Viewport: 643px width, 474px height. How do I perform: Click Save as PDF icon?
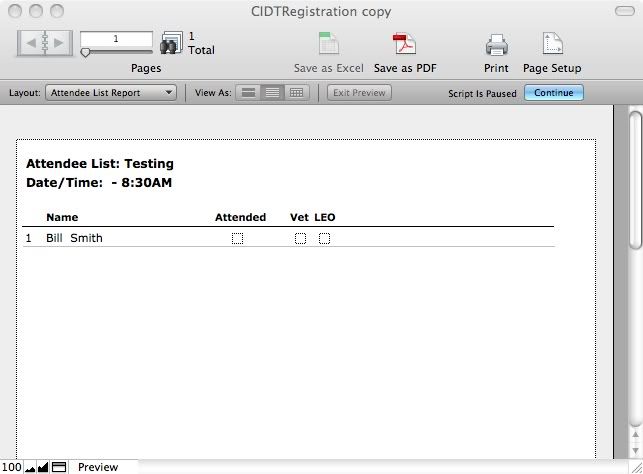click(405, 43)
